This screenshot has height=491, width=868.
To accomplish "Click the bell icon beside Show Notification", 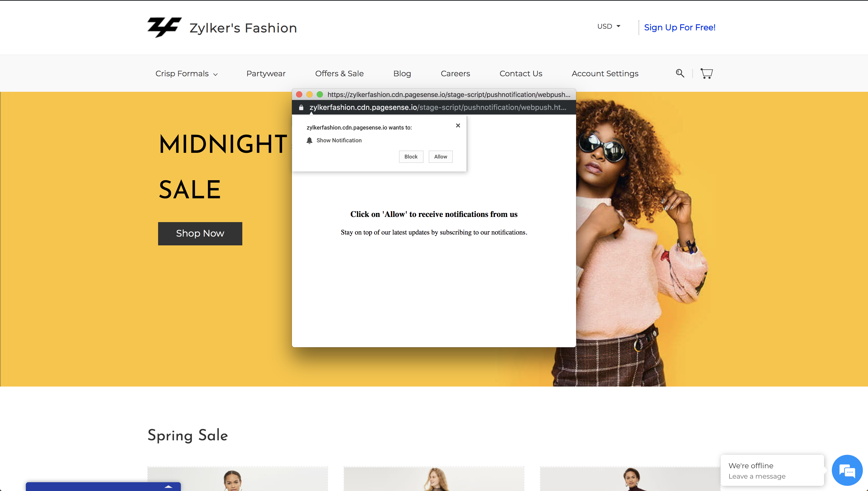I will (309, 140).
